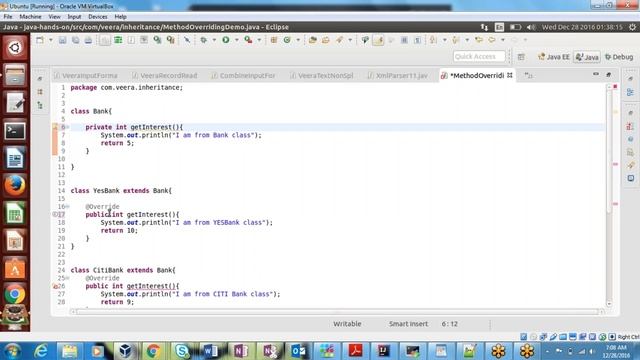Open the New Java Class dropdown arrow

(298, 40)
